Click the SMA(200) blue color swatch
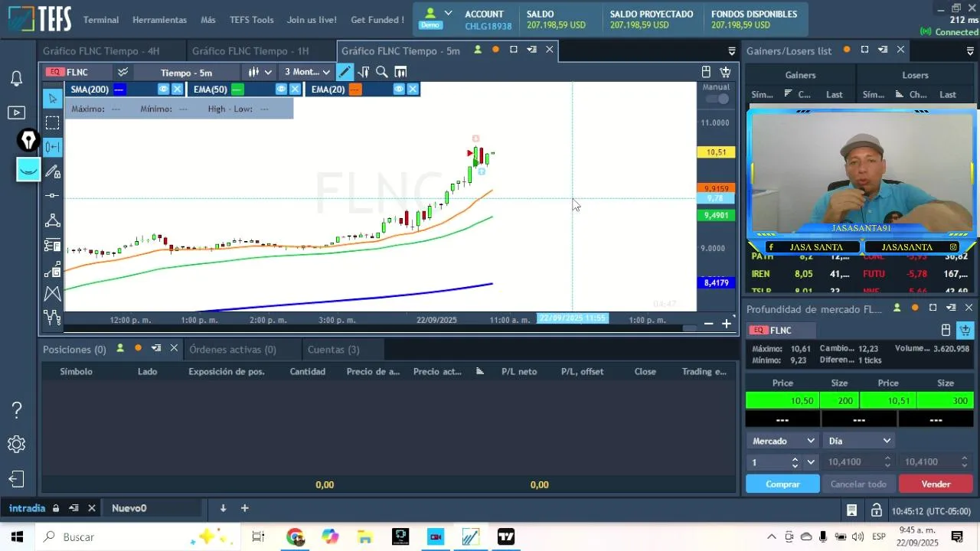Image resolution: width=980 pixels, height=551 pixels. pyautogui.click(x=119, y=90)
